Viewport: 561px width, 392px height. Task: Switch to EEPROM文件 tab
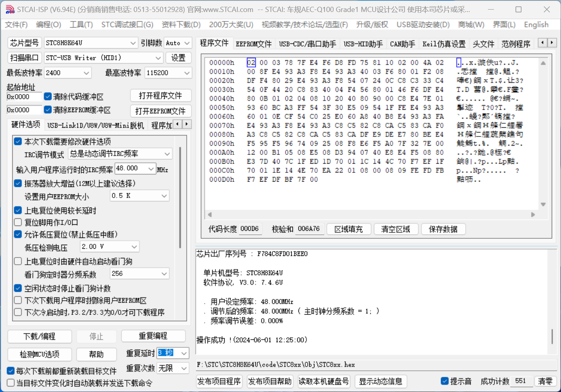(253, 44)
